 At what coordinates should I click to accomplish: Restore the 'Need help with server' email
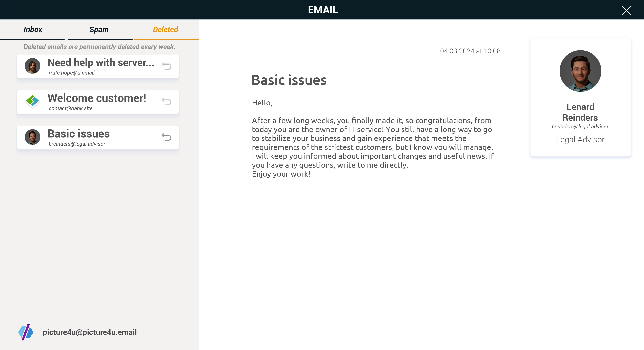[166, 66]
